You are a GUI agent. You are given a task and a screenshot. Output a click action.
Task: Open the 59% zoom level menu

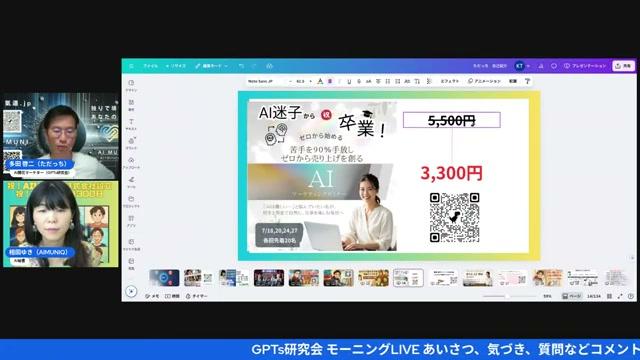(547, 296)
